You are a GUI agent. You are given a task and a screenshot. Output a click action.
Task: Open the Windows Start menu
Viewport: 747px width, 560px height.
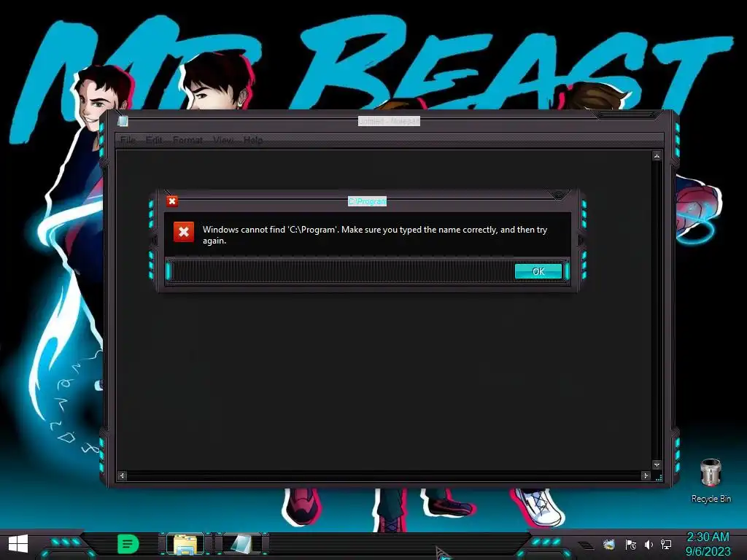[x=18, y=544]
